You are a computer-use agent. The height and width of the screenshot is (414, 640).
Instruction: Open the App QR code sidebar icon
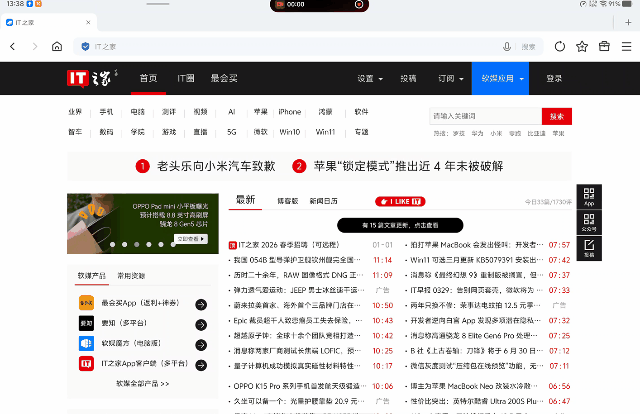click(589, 196)
